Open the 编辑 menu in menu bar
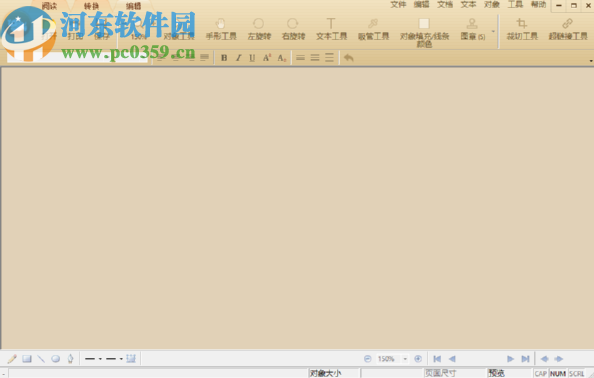The height and width of the screenshot is (378, 594). pos(421,5)
